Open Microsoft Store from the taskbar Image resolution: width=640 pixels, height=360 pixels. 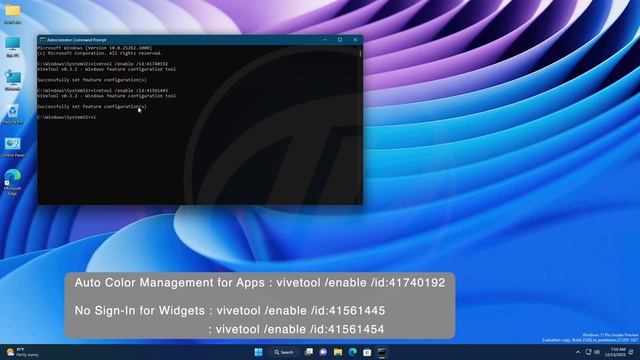[x=367, y=352]
